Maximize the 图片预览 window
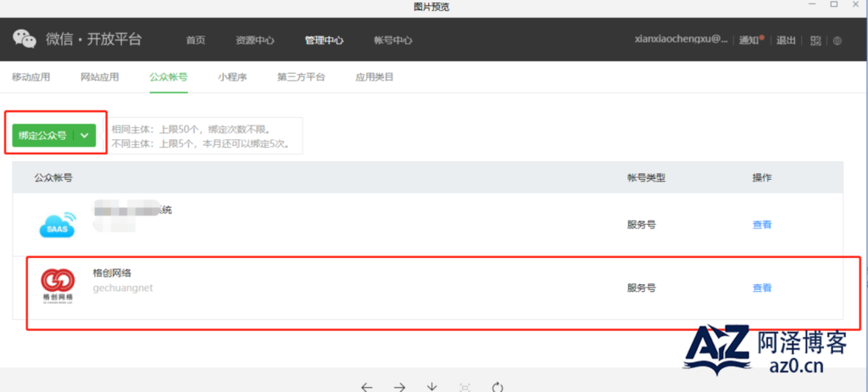The height and width of the screenshot is (392, 868). pos(834,4)
